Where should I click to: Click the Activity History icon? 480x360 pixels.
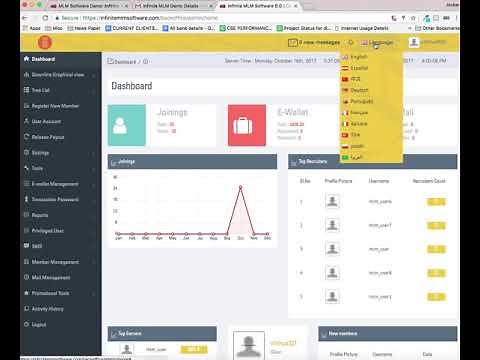point(26,308)
